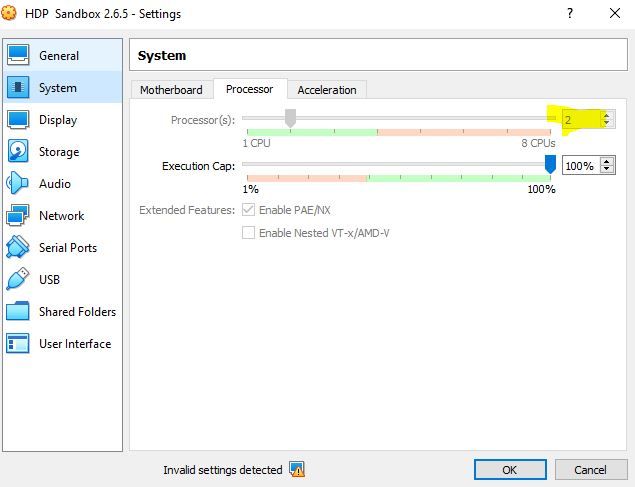
Task: Select the Serial Ports icon
Action: point(18,248)
